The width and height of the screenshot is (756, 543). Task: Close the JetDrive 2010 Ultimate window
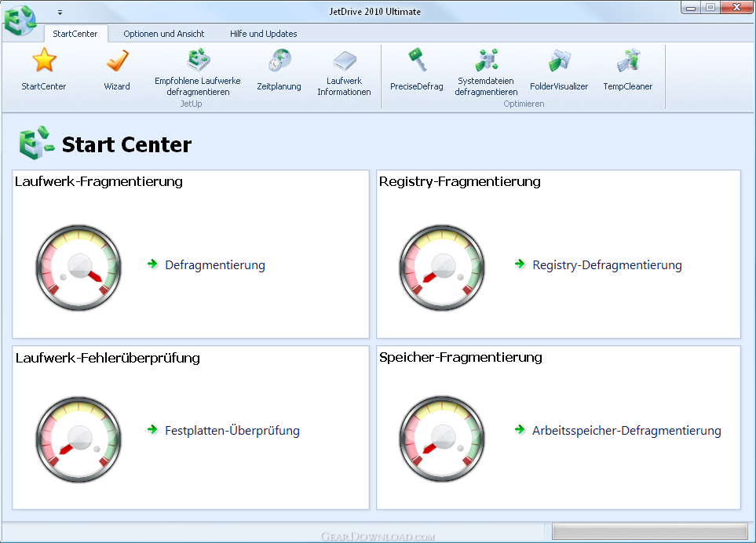[736, 8]
